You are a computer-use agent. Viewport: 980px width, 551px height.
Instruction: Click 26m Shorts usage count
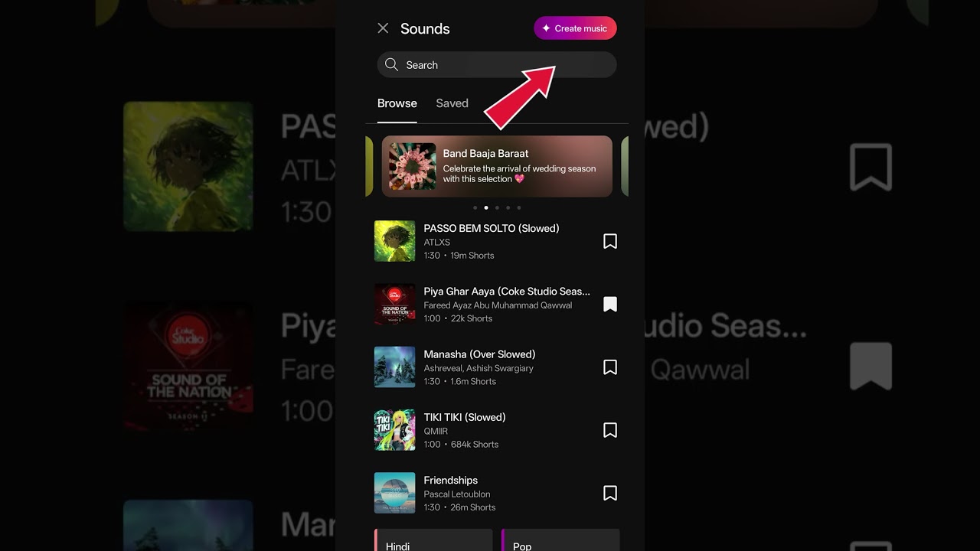tap(473, 507)
